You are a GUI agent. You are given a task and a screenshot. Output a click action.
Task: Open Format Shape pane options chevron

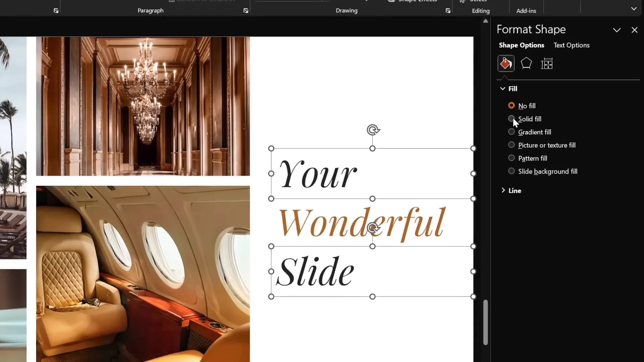click(x=616, y=30)
